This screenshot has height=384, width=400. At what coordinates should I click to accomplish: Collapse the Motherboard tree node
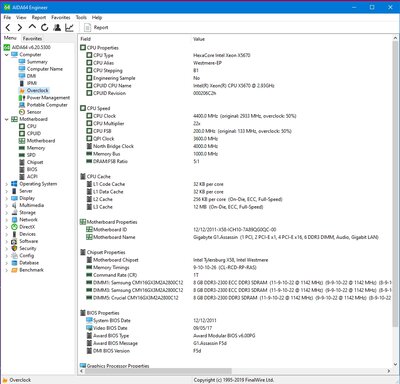(x=6, y=119)
